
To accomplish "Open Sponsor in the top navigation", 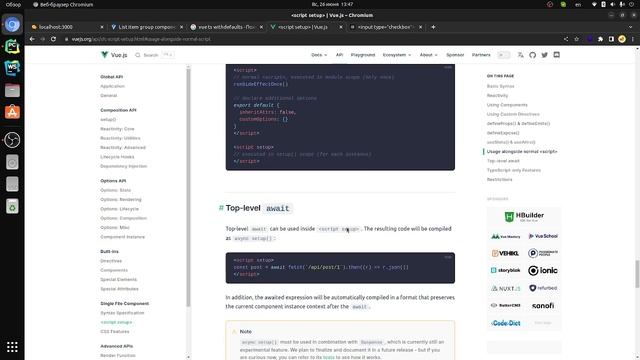I will point(455,55).
